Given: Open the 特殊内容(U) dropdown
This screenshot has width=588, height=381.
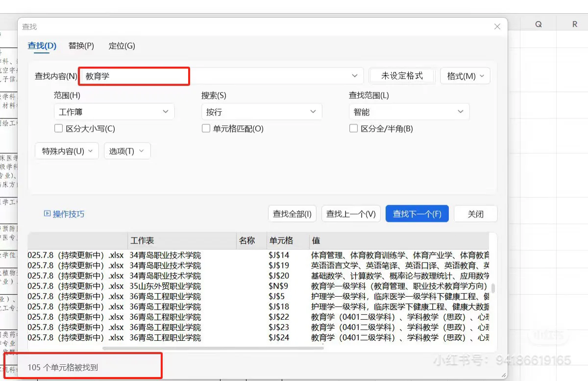Looking at the screenshot, I should (67, 151).
